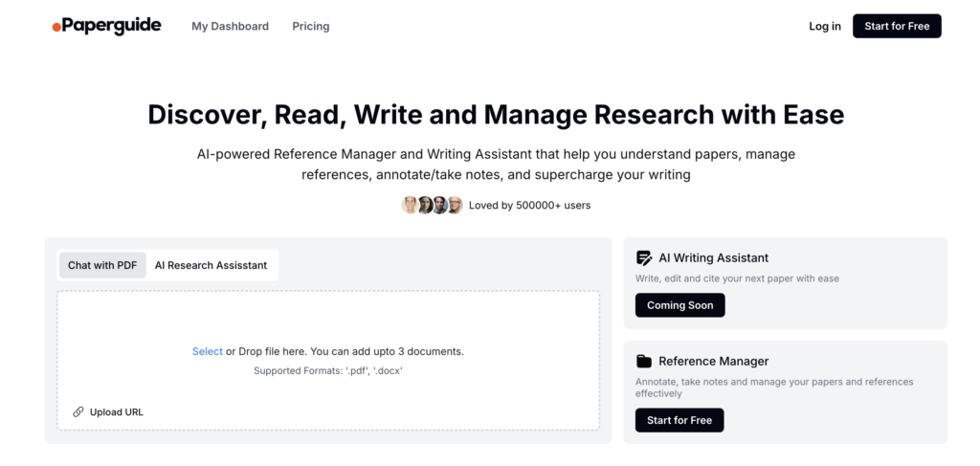Switch to the Chat with PDF tab

coord(102,265)
